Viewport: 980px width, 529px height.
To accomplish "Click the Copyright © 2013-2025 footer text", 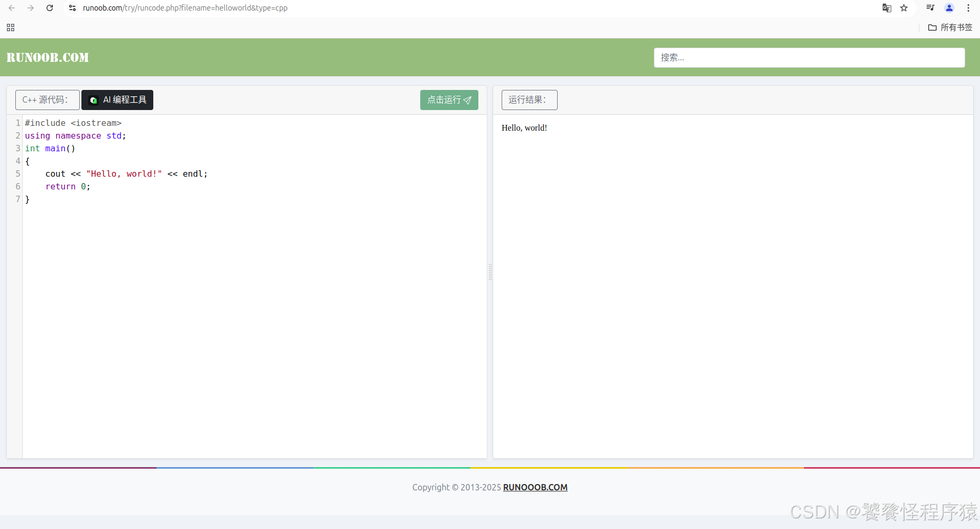I will coord(456,487).
